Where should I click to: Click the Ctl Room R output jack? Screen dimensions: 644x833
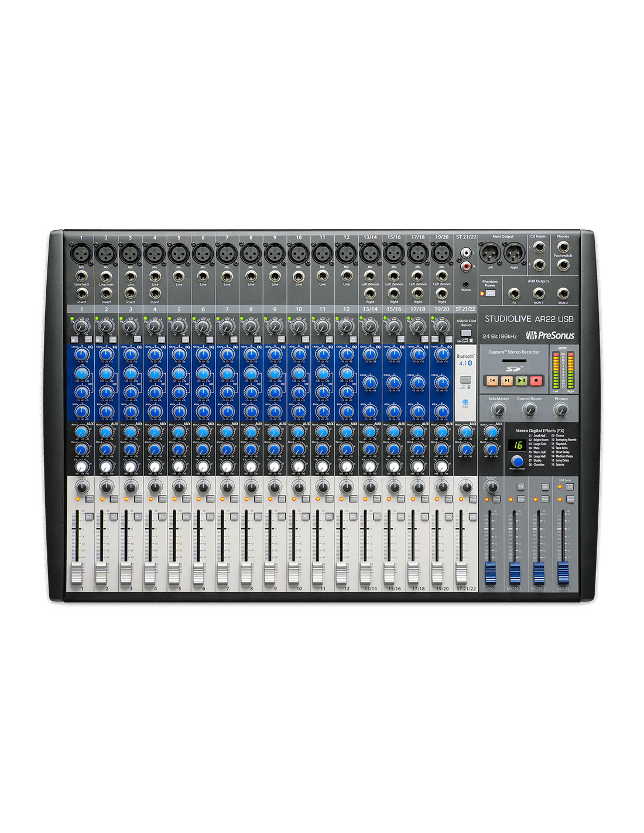(539, 265)
